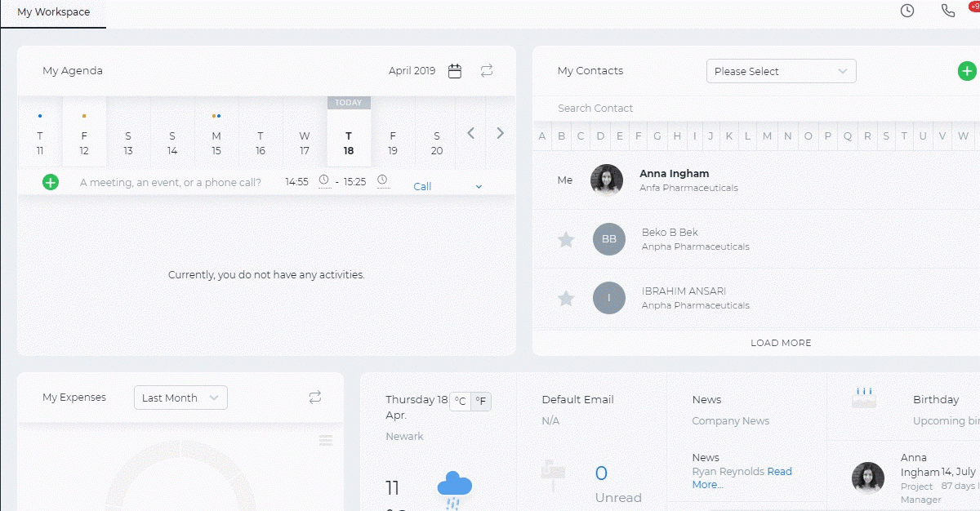Star the Beko B Bek contact

[566, 239]
